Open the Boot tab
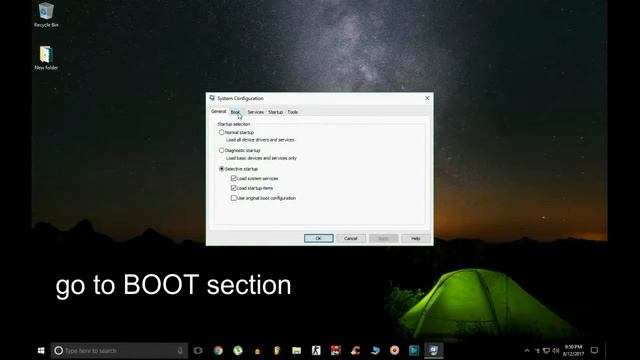The height and width of the screenshot is (360, 640). click(x=236, y=112)
